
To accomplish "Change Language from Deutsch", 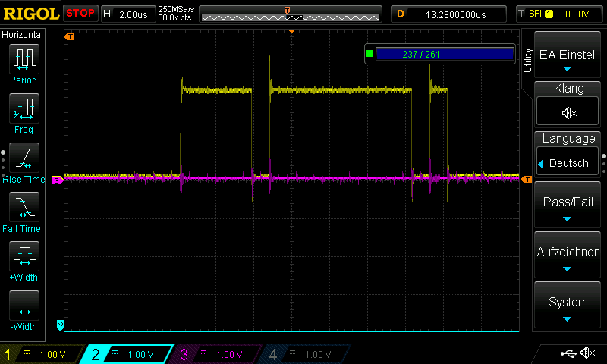I will 568,163.
